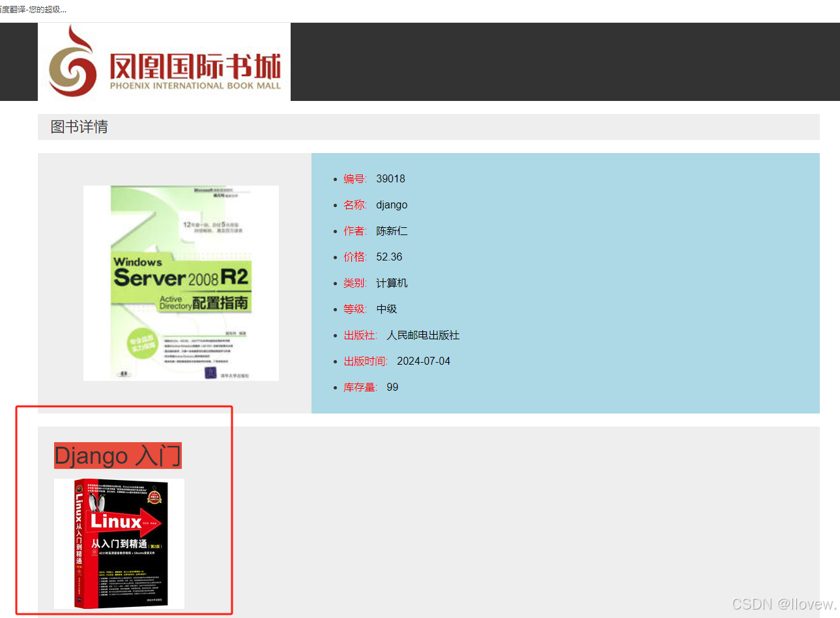Click the level value 中级
This screenshot has height=618, width=840.
pos(386,309)
